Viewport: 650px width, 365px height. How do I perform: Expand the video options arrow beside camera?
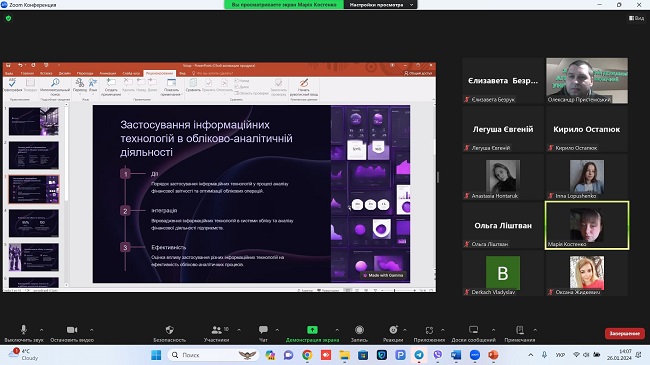91,330
